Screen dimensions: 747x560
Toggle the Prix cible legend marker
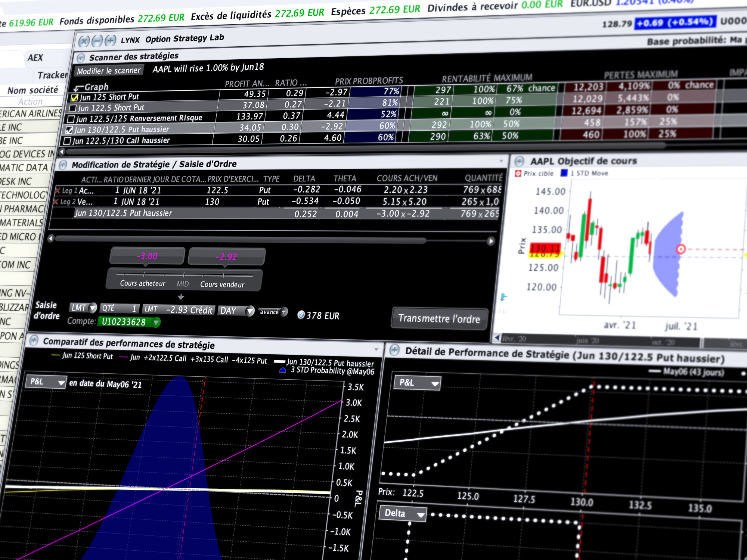pos(518,174)
